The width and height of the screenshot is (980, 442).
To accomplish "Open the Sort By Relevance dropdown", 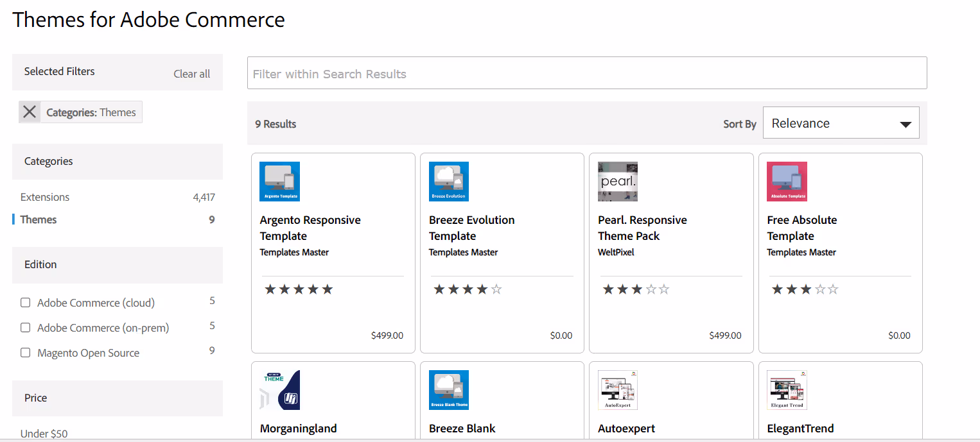I will tap(840, 123).
